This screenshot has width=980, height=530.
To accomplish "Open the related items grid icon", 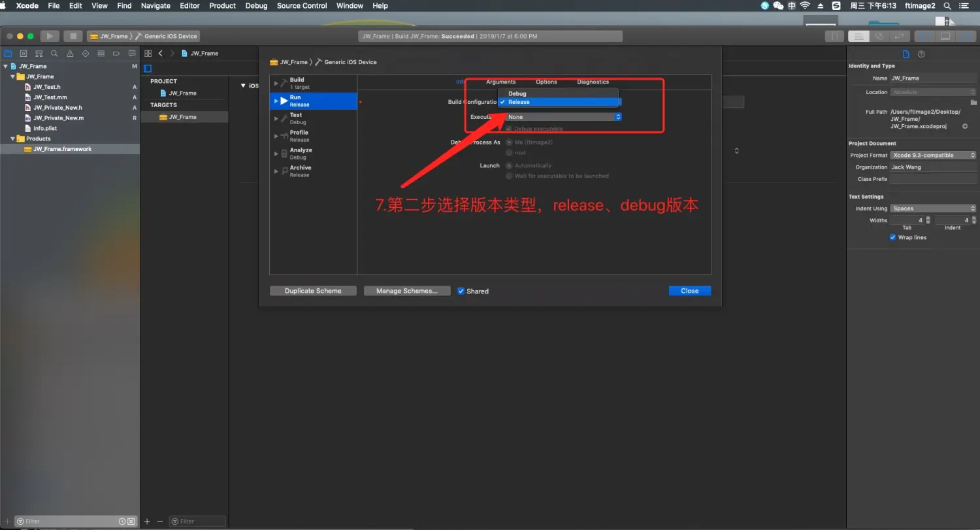I will 148,54.
